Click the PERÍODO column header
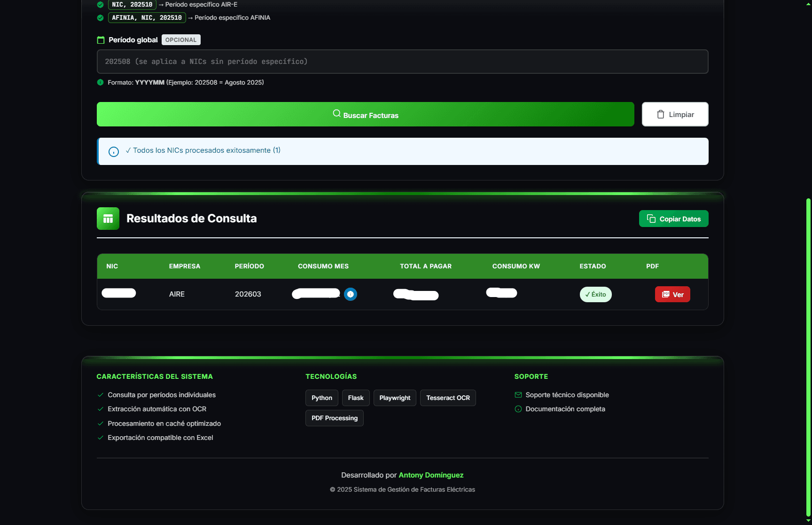This screenshot has width=812, height=525. tap(250, 266)
